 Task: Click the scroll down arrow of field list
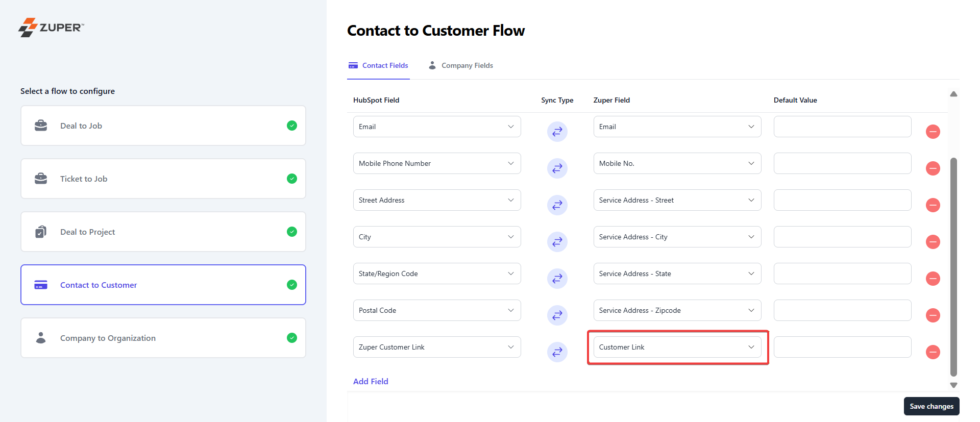coord(953,385)
